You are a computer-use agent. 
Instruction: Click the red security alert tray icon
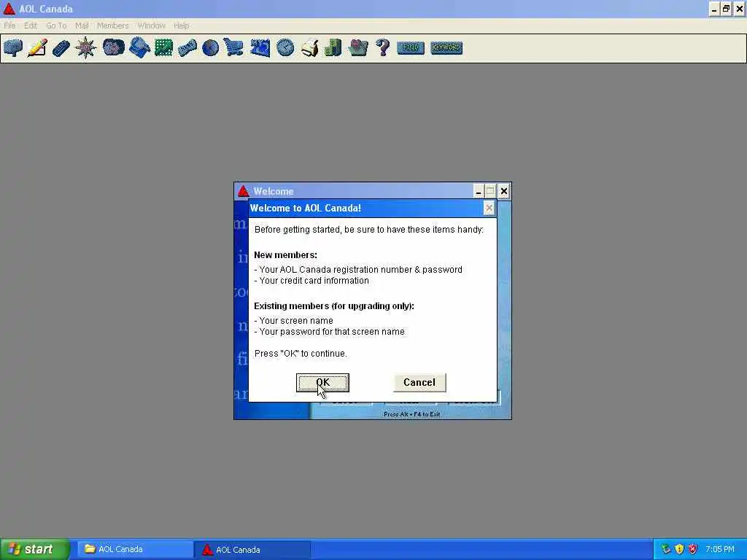pos(693,550)
